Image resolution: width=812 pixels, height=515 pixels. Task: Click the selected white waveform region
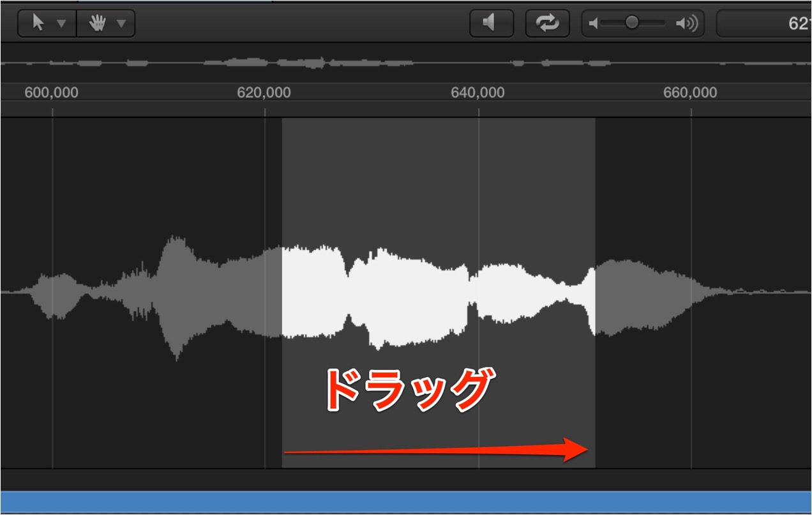[x=439, y=293]
